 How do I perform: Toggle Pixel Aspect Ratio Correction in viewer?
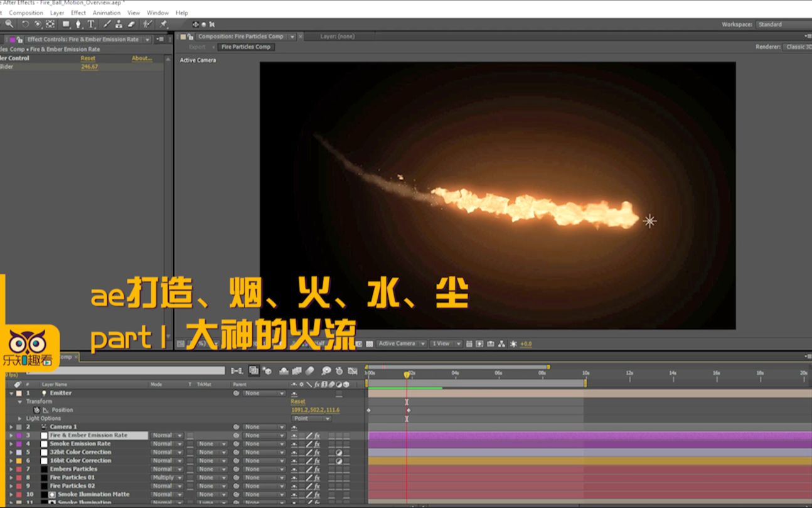(x=469, y=343)
